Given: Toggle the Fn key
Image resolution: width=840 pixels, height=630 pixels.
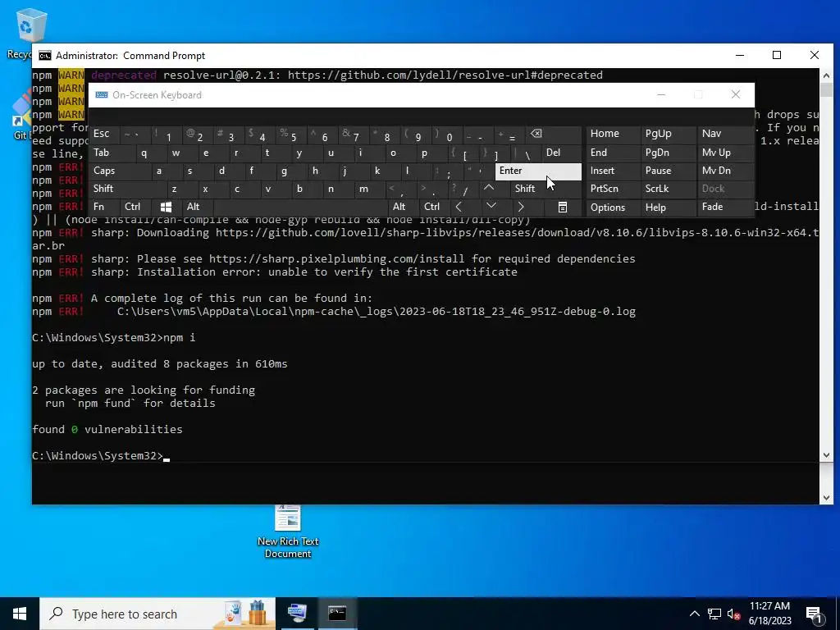Looking at the screenshot, I should tap(104, 208).
